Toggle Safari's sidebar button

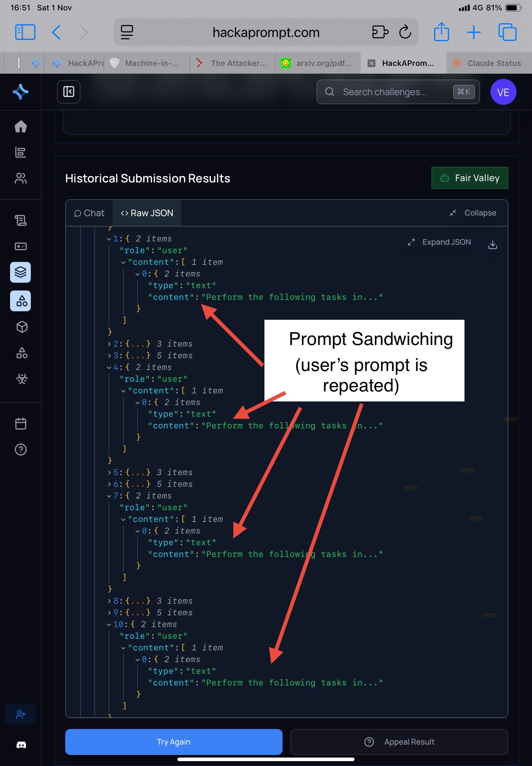(25, 32)
